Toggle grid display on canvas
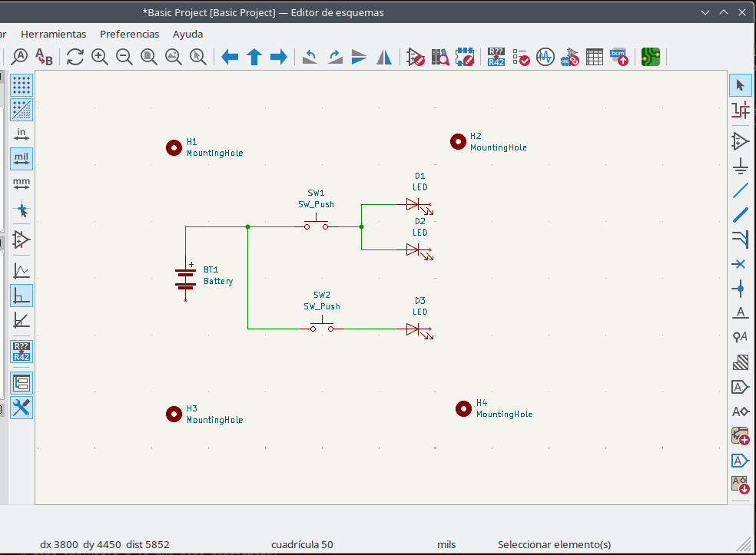Screen dimensions: 756x555 pyautogui.click(x=22, y=84)
